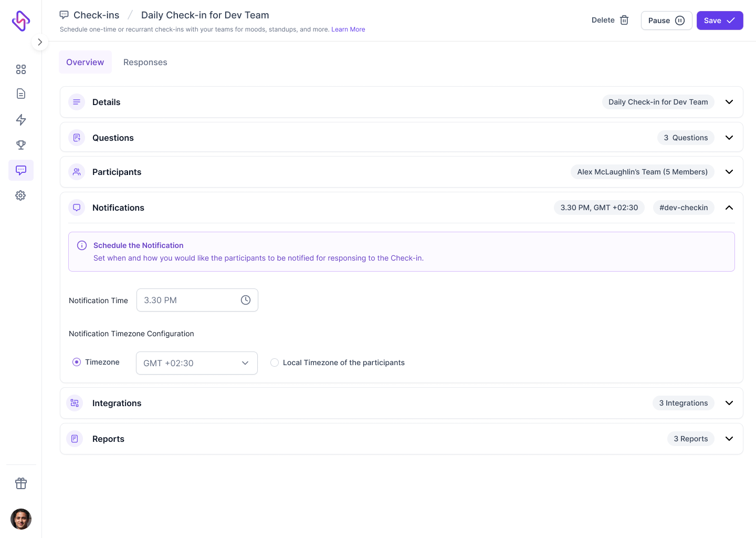Open the lightning bolt sidebar icon
The height and width of the screenshot is (538, 756).
(21, 120)
